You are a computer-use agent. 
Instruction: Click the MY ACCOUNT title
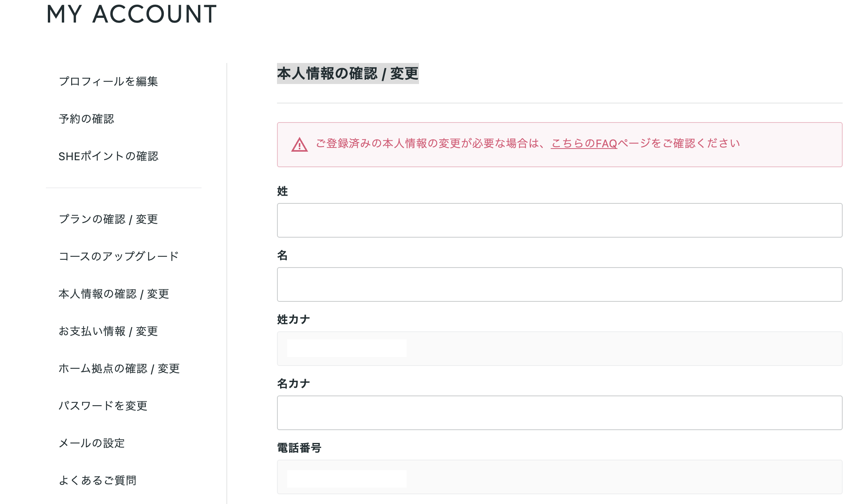[x=131, y=14]
